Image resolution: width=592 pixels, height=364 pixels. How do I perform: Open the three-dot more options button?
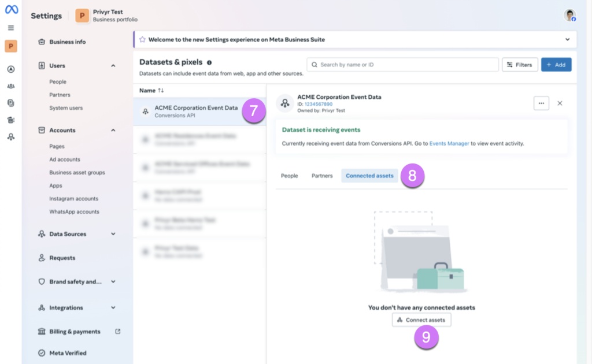tap(541, 103)
